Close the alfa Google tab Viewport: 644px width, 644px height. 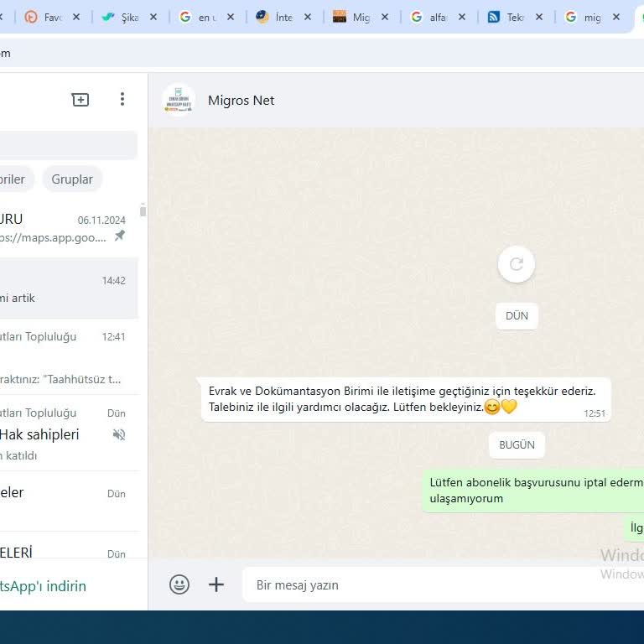point(462,17)
